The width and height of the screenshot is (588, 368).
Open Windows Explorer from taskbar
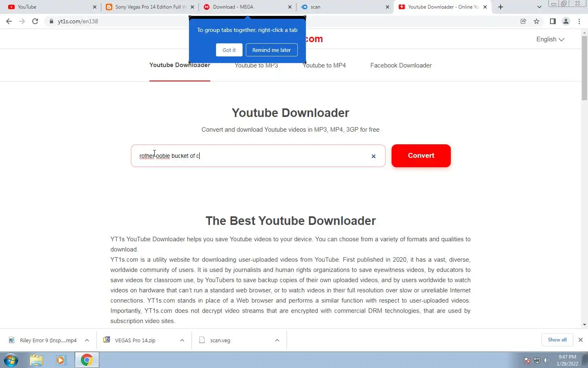pos(36,360)
